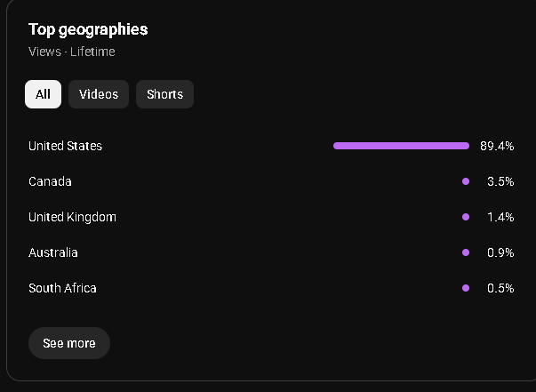Click the United Kingdom purple dot
This screenshot has width=536, height=392.
466,217
